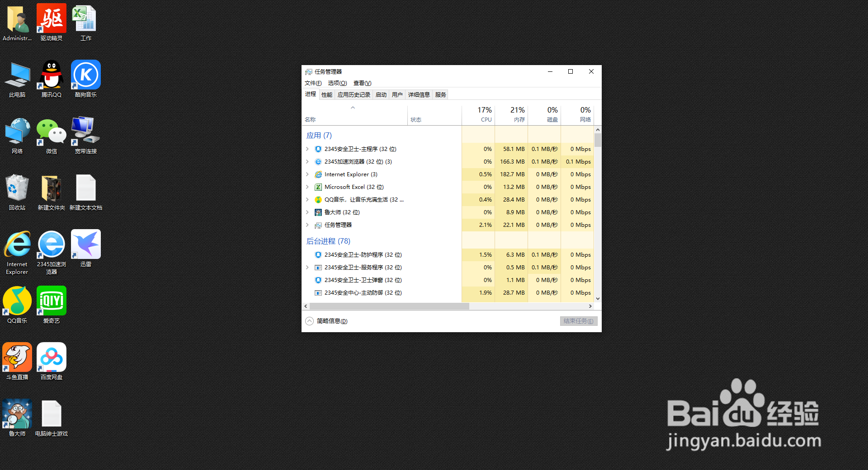Switch to the 详细信息 tab
Image resolution: width=868 pixels, height=470 pixels.
click(x=419, y=95)
